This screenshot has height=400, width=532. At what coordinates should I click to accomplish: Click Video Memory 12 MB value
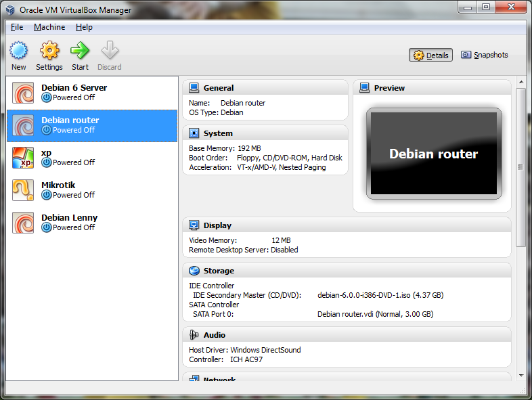point(281,240)
